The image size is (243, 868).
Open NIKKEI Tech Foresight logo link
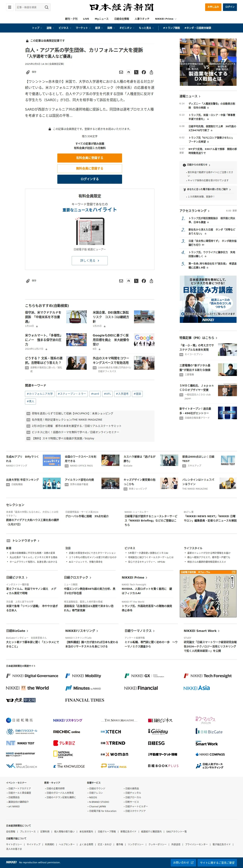pyautogui.click(x=208, y=676)
